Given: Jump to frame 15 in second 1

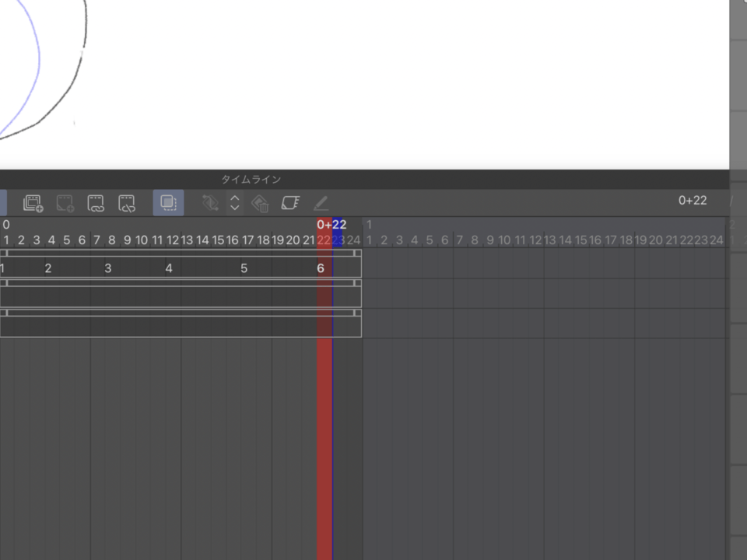Looking at the screenshot, I should pos(580,240).
